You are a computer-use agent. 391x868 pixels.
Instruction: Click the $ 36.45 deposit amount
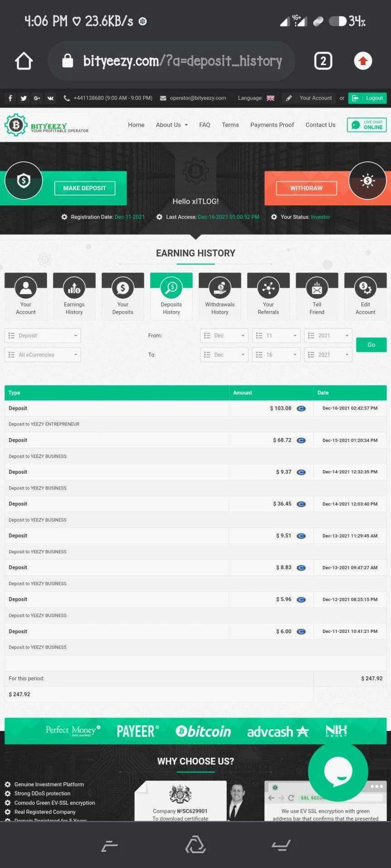click(282, 504)
